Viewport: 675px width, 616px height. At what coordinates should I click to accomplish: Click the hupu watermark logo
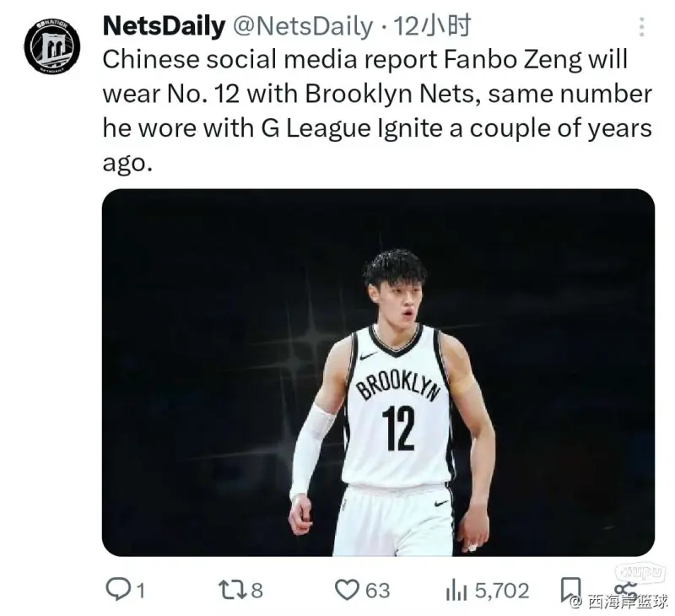[x=640, y=573]
